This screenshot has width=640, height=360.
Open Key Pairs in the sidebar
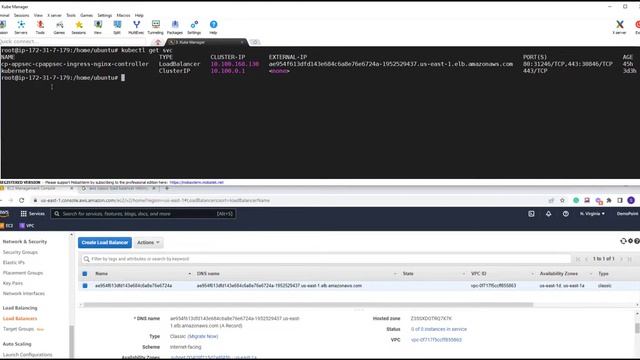click(x=13, y=283)
